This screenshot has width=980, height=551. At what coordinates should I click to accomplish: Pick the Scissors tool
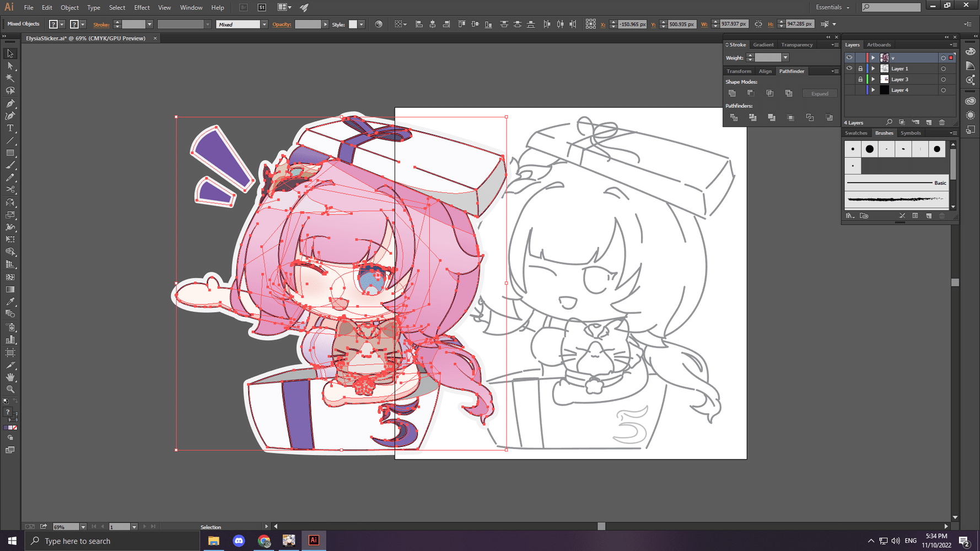pos(10,190)
